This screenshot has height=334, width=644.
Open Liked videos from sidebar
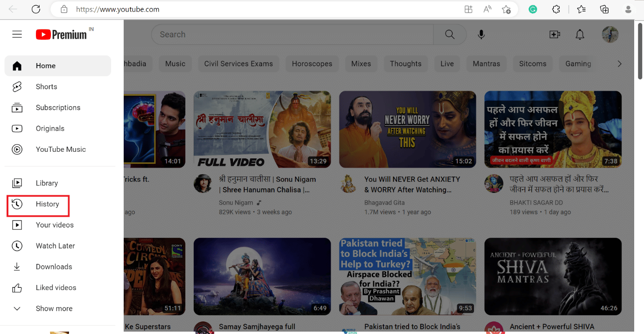click(17, 287)
